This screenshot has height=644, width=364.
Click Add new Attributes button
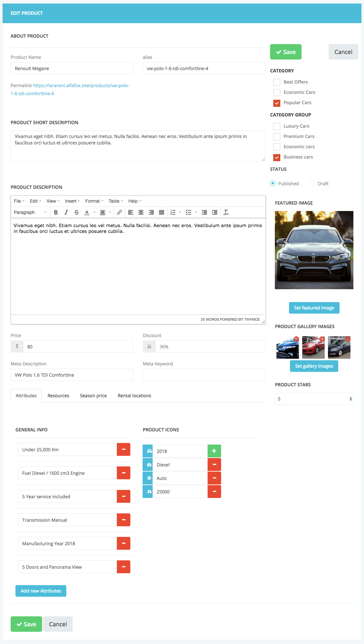41,591
